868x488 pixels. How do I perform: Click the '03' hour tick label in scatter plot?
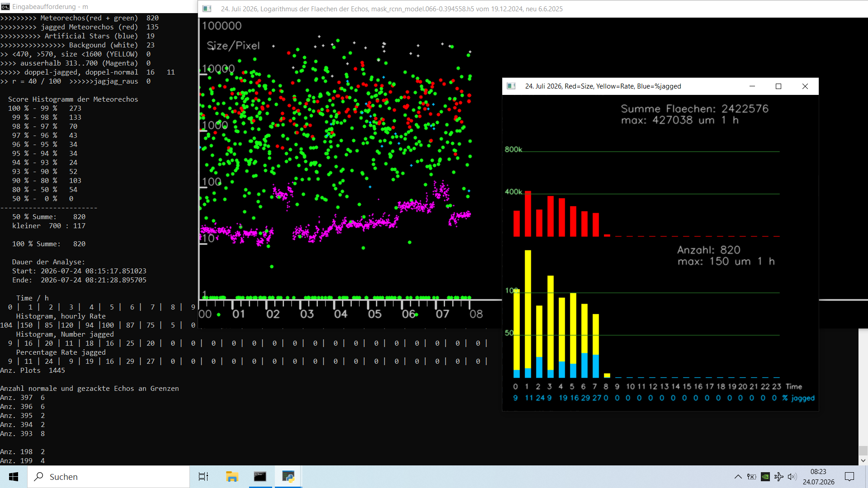(307, 314)
